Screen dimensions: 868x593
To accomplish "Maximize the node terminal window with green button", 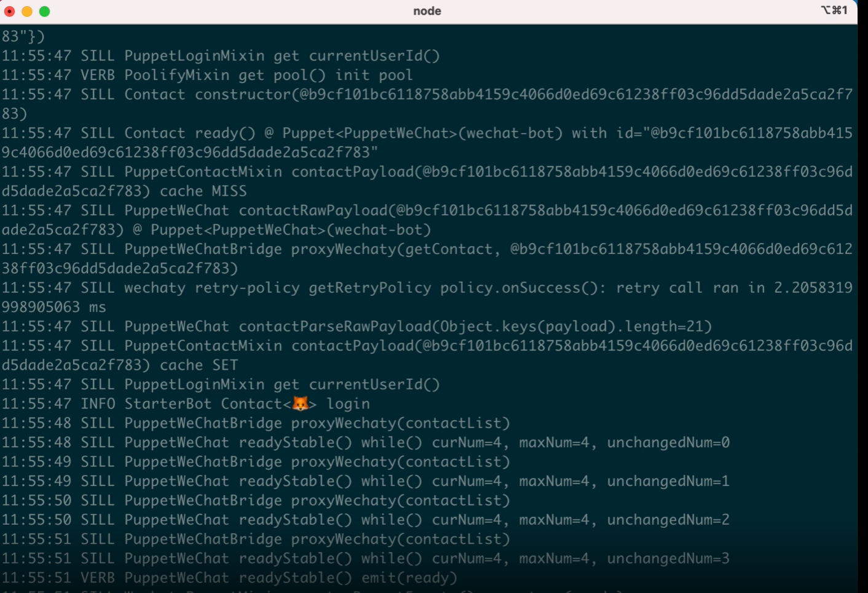I will [44, 11].
